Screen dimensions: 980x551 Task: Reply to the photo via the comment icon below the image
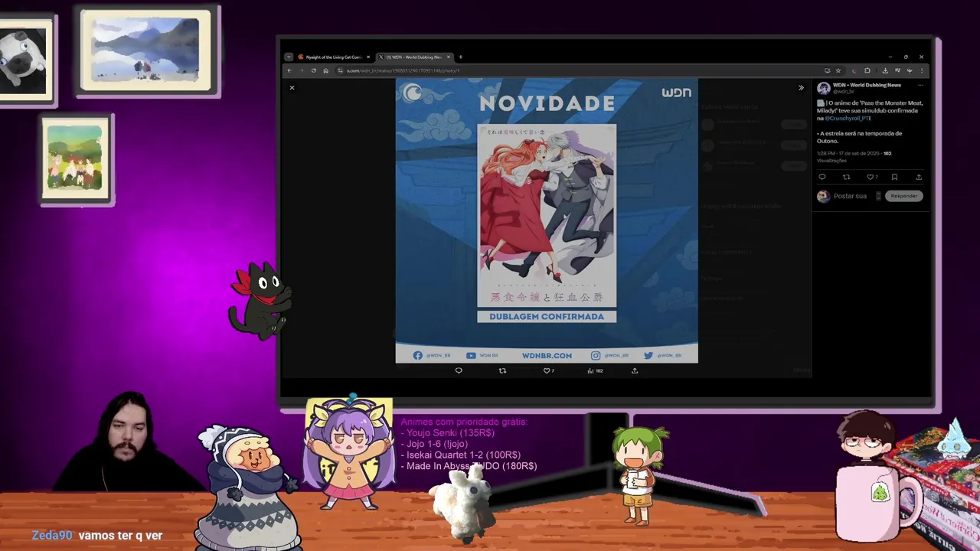(x=459, y=370)
